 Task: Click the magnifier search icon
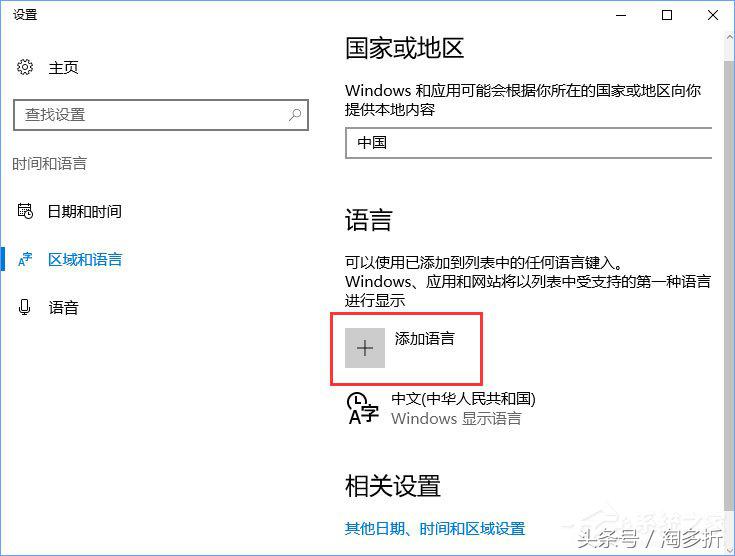(x=295, y=114)
